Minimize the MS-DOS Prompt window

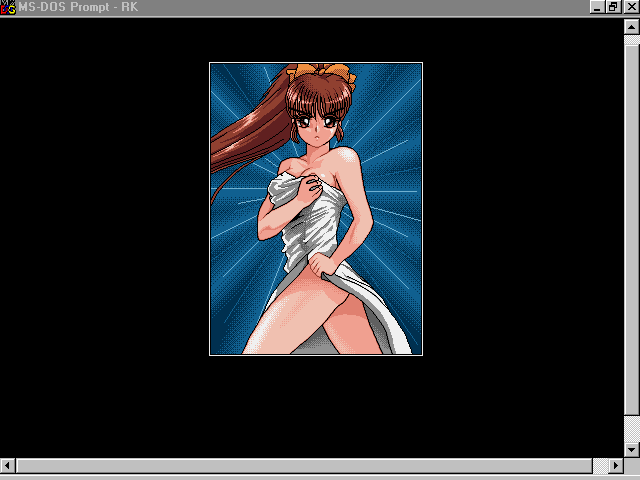pyautogui.click(x=599, y=7)
